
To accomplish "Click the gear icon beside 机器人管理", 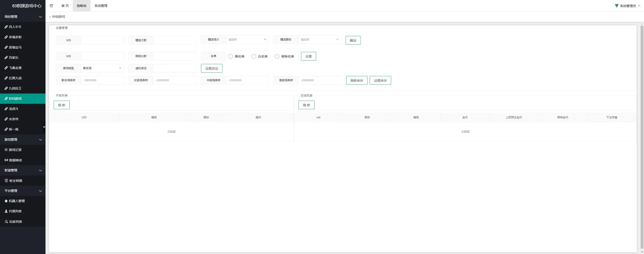I will coord(6,201).
